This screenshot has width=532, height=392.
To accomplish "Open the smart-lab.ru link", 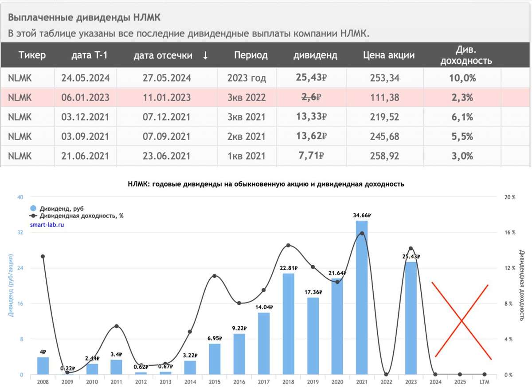I will click(x=47, y=224).
